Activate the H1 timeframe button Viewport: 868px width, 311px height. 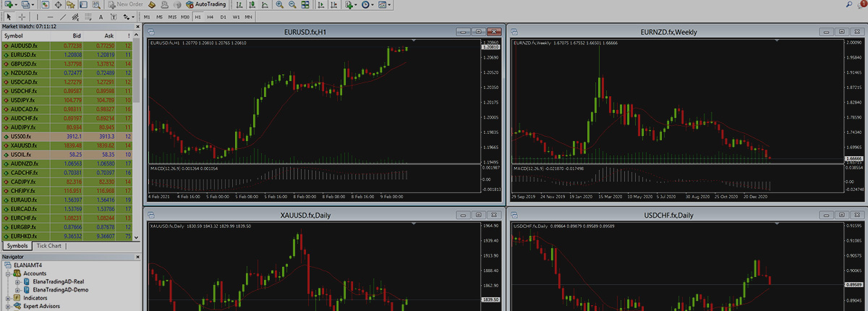[x=197, y=17]
